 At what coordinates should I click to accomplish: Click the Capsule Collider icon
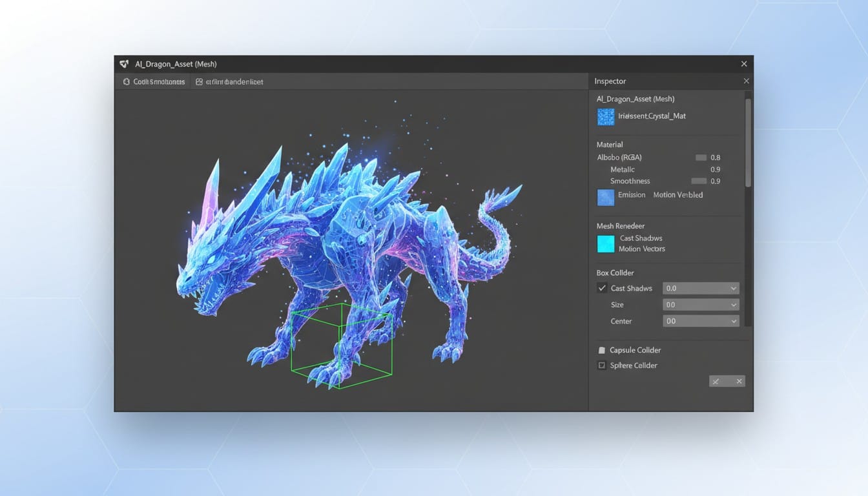602,350
